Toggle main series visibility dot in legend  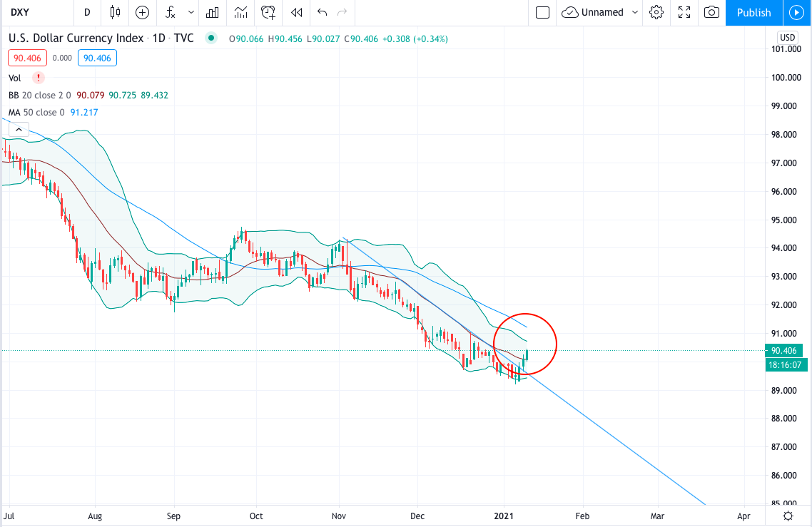point(210,38)
